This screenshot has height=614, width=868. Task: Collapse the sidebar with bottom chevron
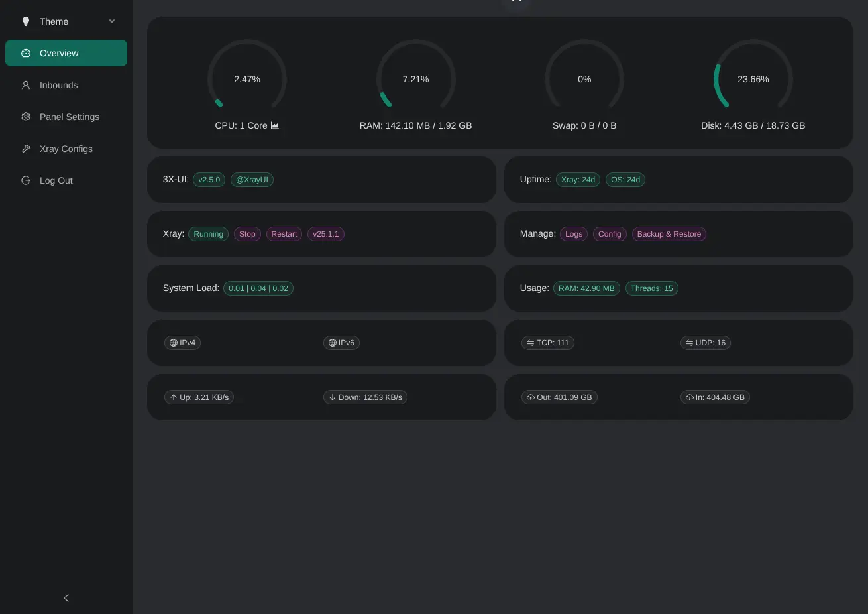click(x=66, y=597)
